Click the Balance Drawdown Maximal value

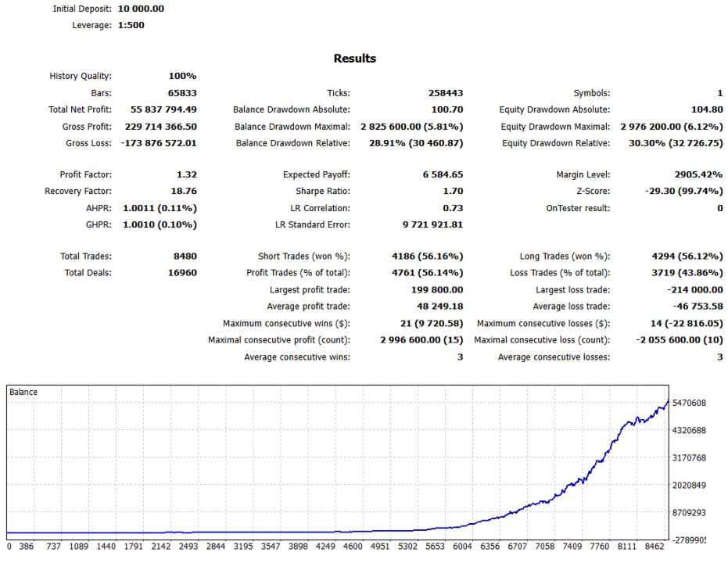[412, 127]
